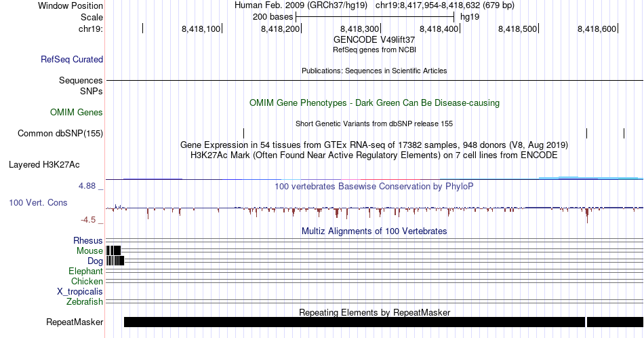Click the RepeatMasker track label
This screenshot has width=644, height=338.
[75, 322]
